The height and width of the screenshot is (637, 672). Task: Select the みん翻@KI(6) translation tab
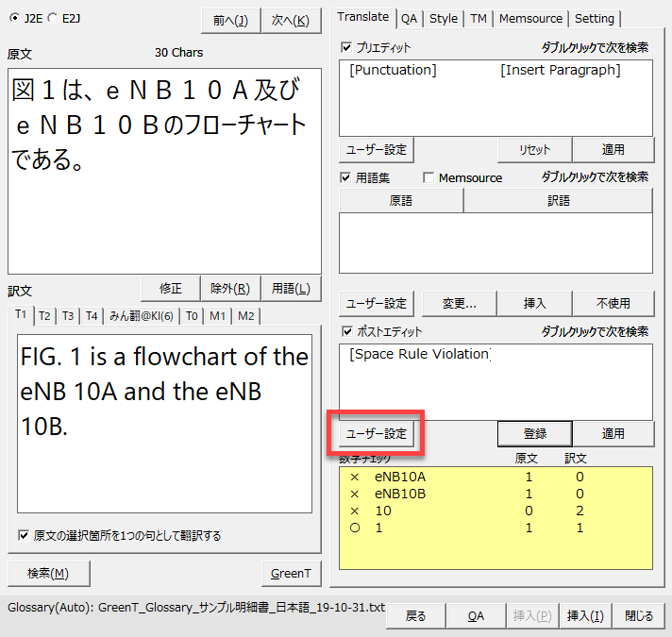tap(141, 316)
